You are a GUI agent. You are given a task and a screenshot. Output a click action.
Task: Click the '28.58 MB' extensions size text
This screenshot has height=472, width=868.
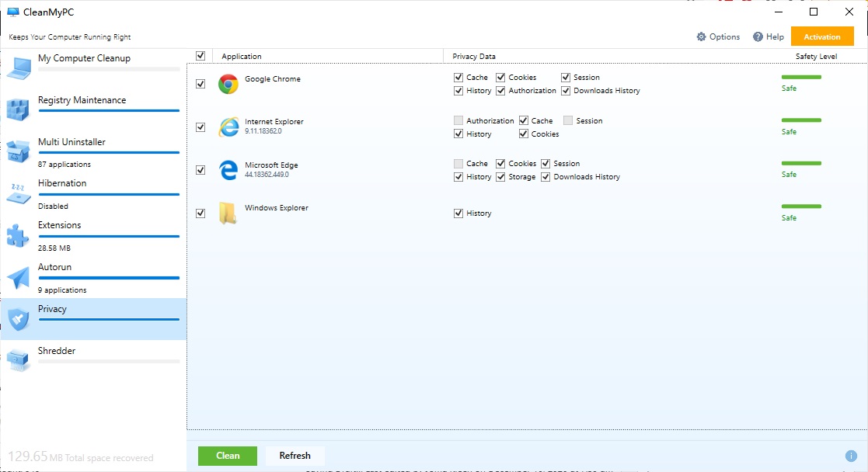click(54, 248)
